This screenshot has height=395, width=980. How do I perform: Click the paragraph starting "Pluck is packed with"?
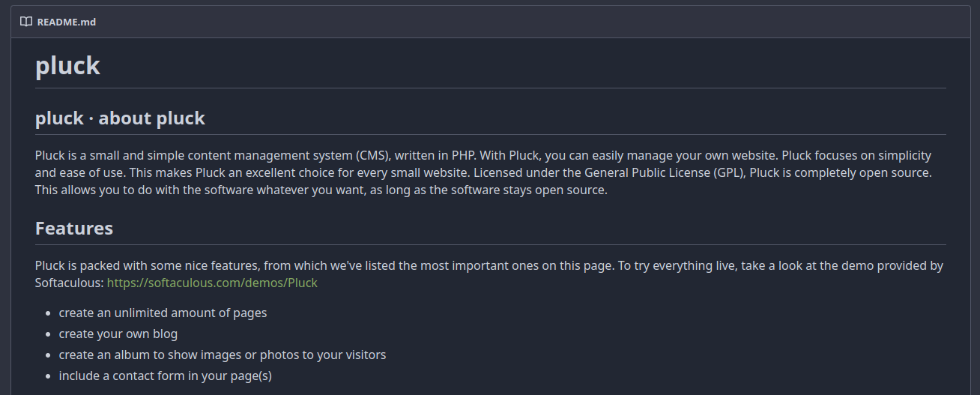pyautogui.click(x=489, y=274)
